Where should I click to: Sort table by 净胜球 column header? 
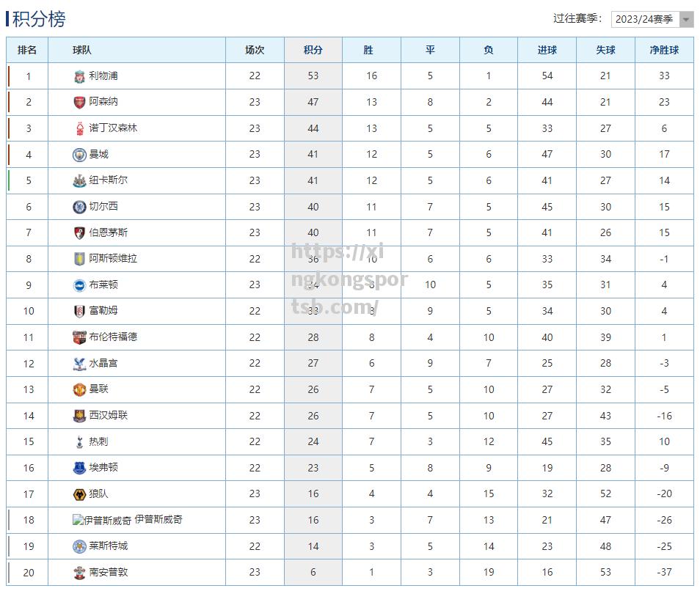664,50
